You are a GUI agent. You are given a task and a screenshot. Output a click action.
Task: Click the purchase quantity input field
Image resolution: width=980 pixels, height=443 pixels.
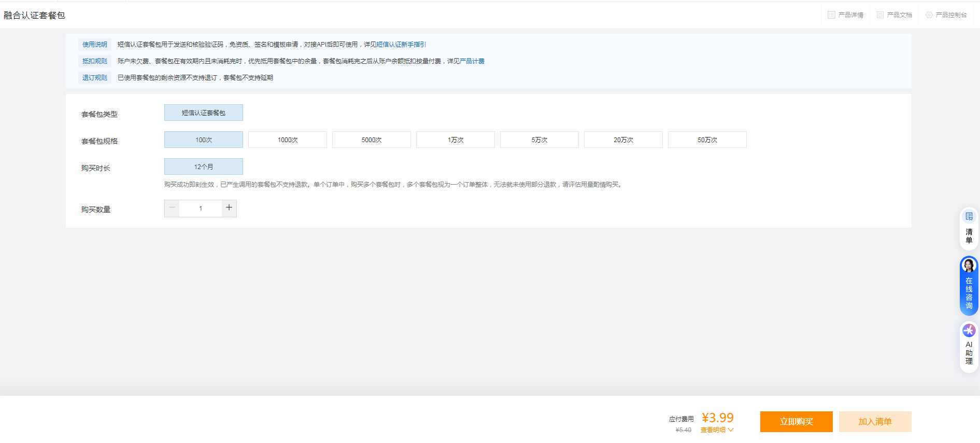(x=201, y=209)
